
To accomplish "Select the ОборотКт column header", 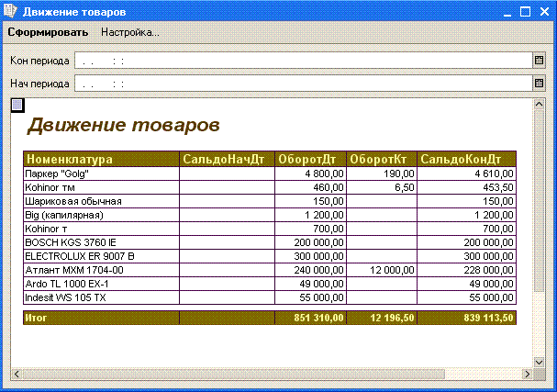I will tap(382, 159).
